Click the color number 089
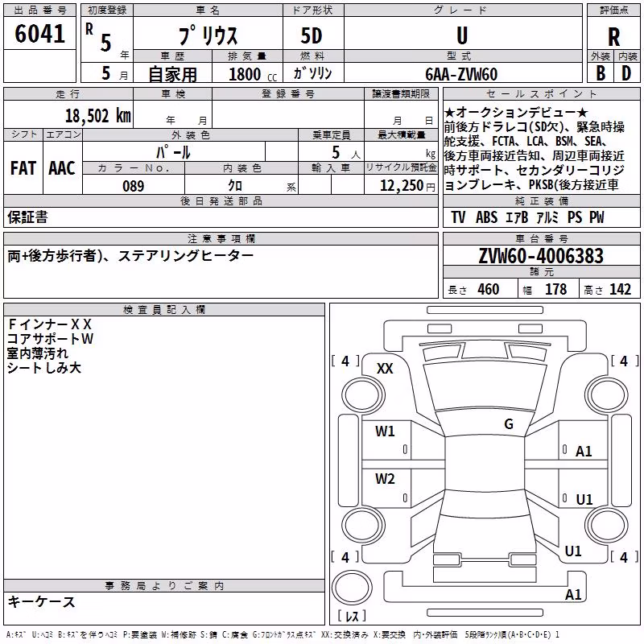The image size is (644, 644). click(x=134, y=186)
